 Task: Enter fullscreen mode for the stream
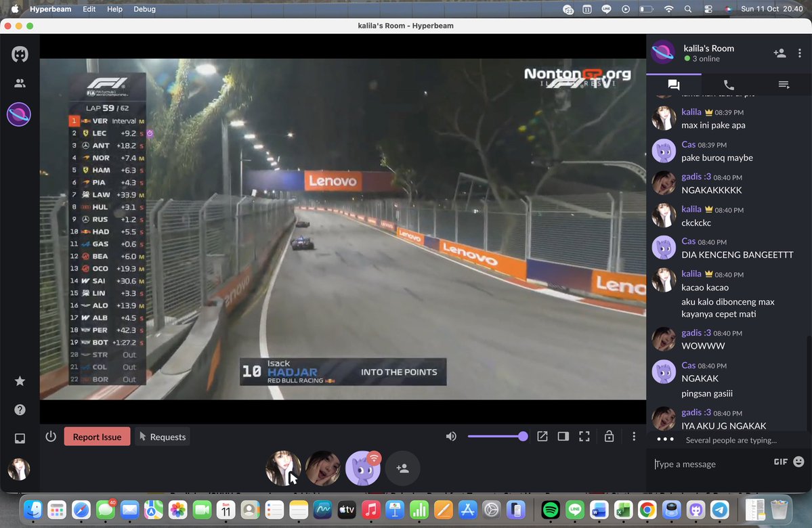tap(584, 437)
